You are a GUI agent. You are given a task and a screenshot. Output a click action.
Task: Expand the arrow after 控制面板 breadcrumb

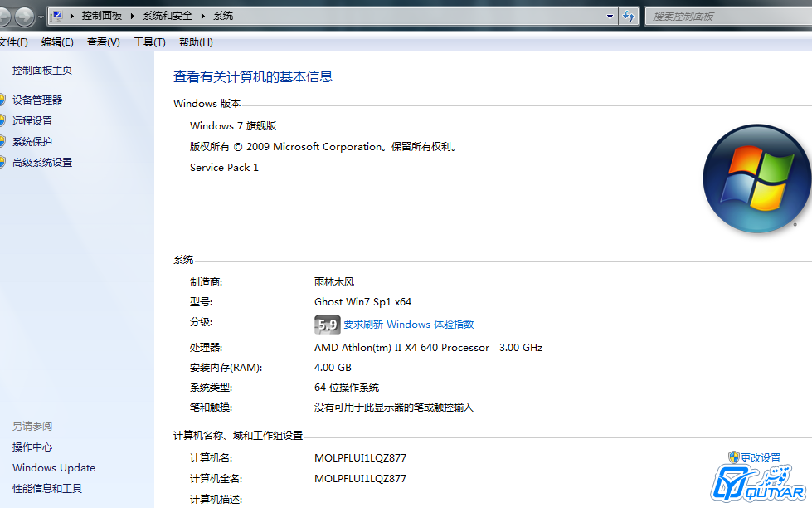(133, 16)
